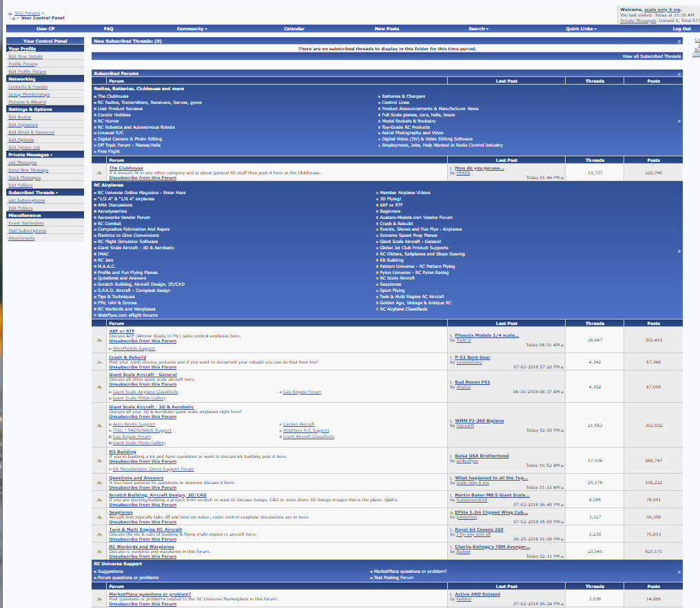
Task: Expand the Search dropdown in navbar
Action: pos(478,29)
